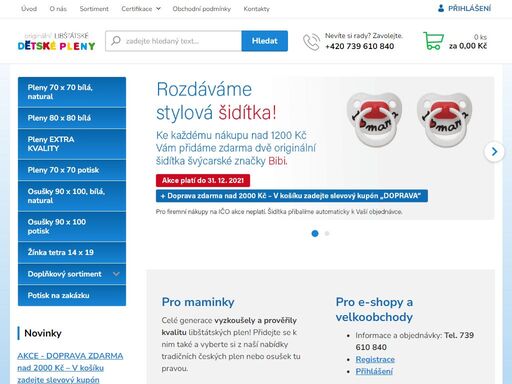This screenshot has width=512, height=384.
Task: Open the Přihlášení link in e-shopy section
Action: point(374,371)
